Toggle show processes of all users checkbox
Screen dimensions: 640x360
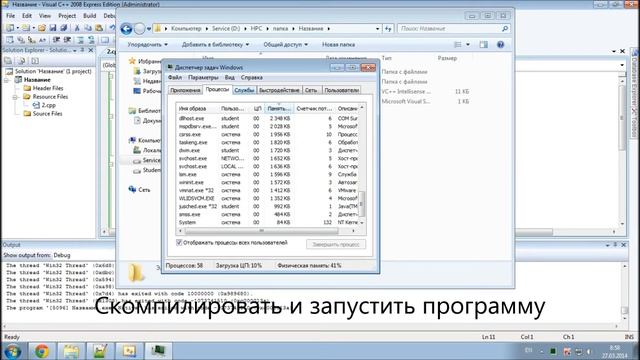coord(179,242)
